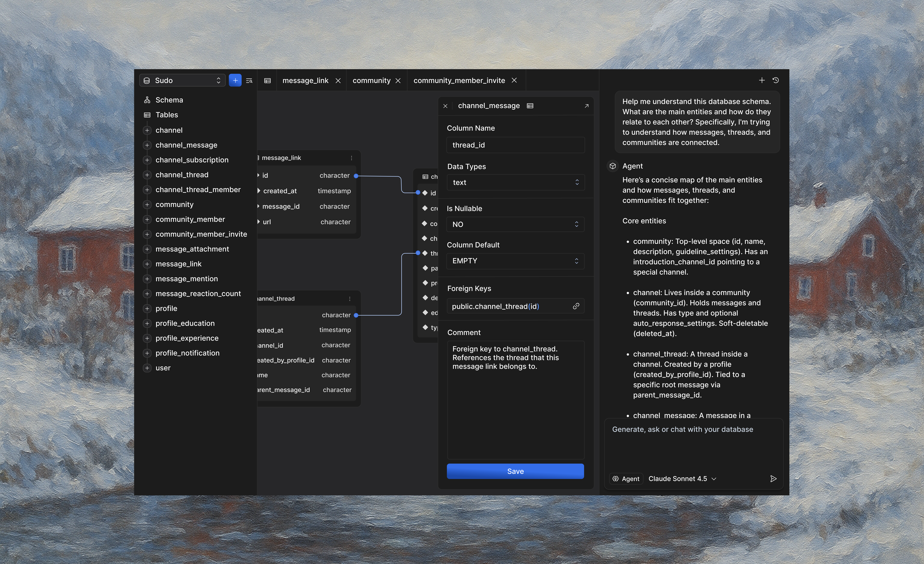Click the expand arrow in channel_message panel
The width and height of the screenshot is (924, 564).
point(587,106)
